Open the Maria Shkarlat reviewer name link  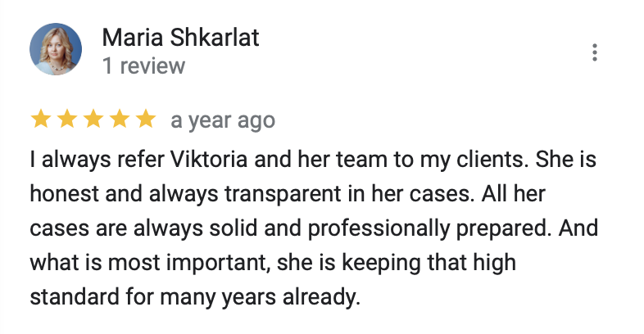click(181, 38)
